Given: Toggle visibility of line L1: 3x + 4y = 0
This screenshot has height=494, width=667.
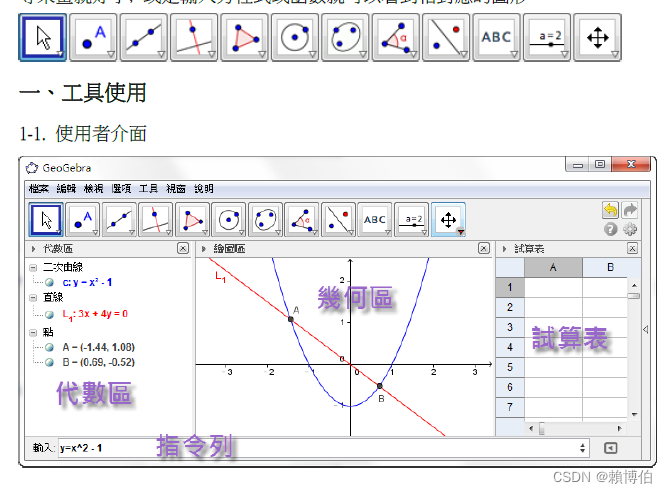Looking at the screenshot, I should coord(49,314).
